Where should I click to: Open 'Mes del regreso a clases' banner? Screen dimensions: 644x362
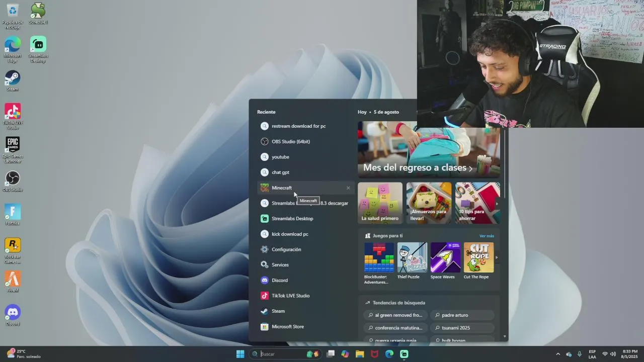[x=429, y=149]
